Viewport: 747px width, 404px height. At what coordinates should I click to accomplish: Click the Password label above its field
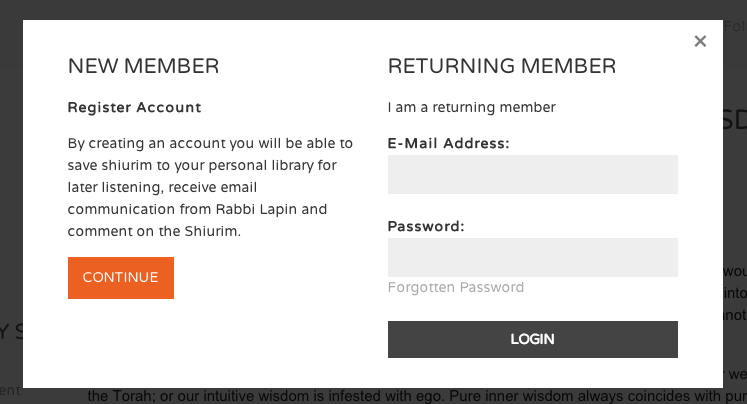click(x=426, y=226)
